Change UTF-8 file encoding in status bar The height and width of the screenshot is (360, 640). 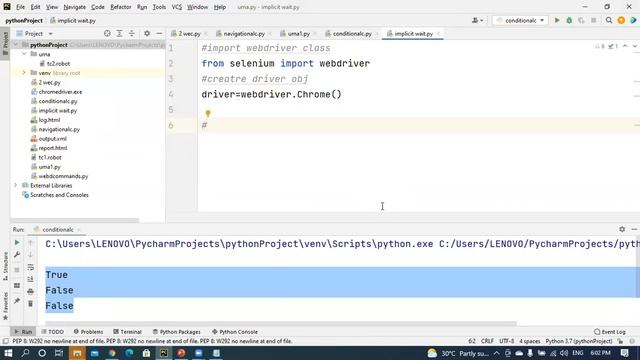tap(507, 341)
